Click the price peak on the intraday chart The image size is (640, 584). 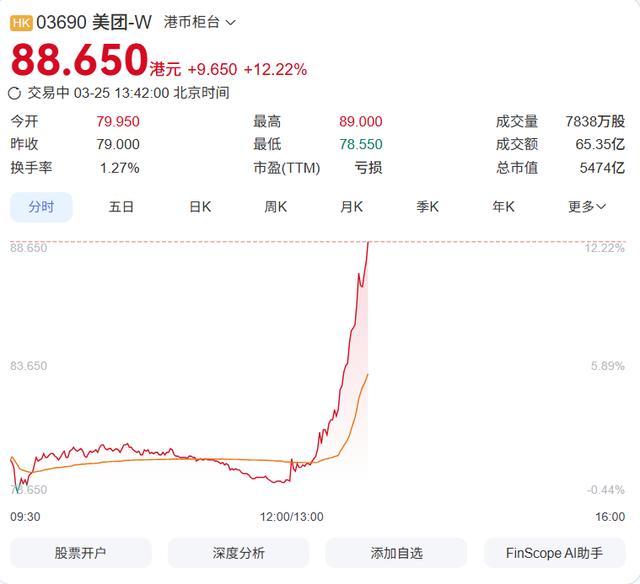368,243
